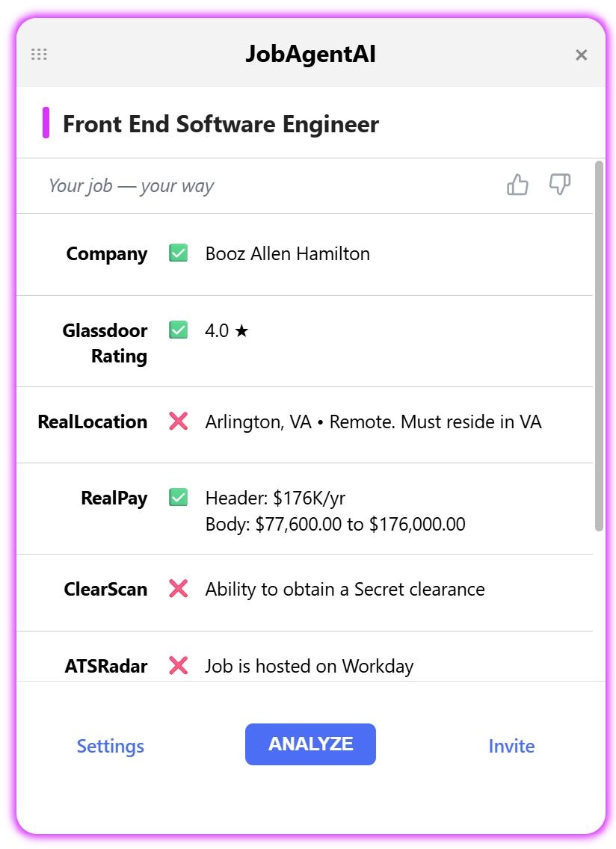
Task: Select the Front End Software Engineer title
Action: coord(221,124)
